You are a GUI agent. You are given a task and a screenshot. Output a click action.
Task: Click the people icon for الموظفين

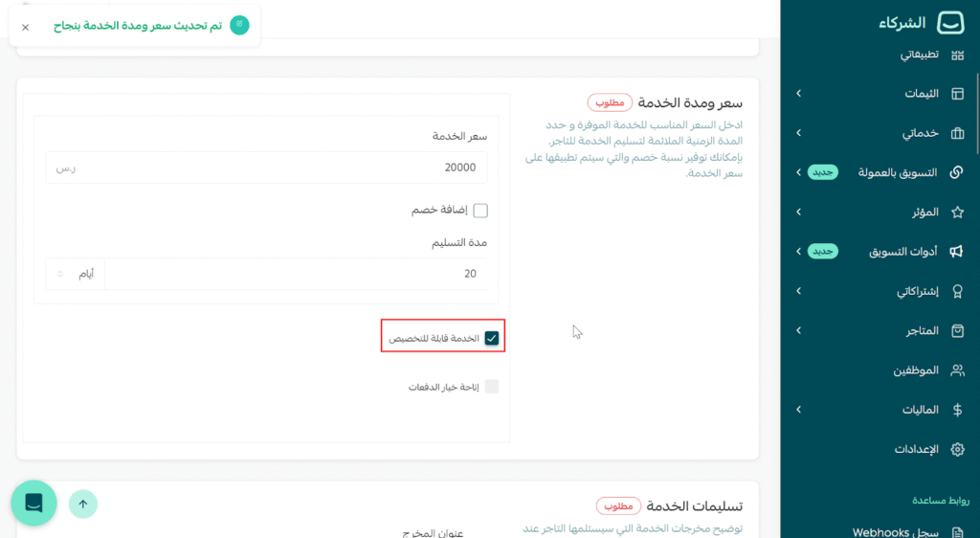pos(956,370)
